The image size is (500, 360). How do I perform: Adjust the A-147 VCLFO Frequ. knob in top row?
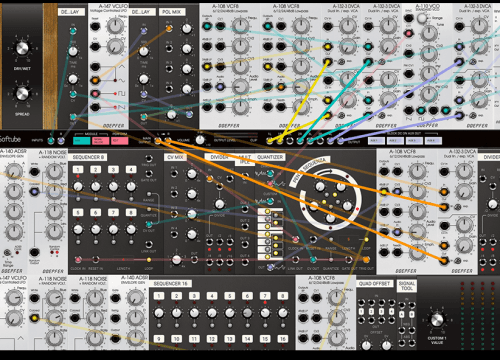(x=115, y=25)
